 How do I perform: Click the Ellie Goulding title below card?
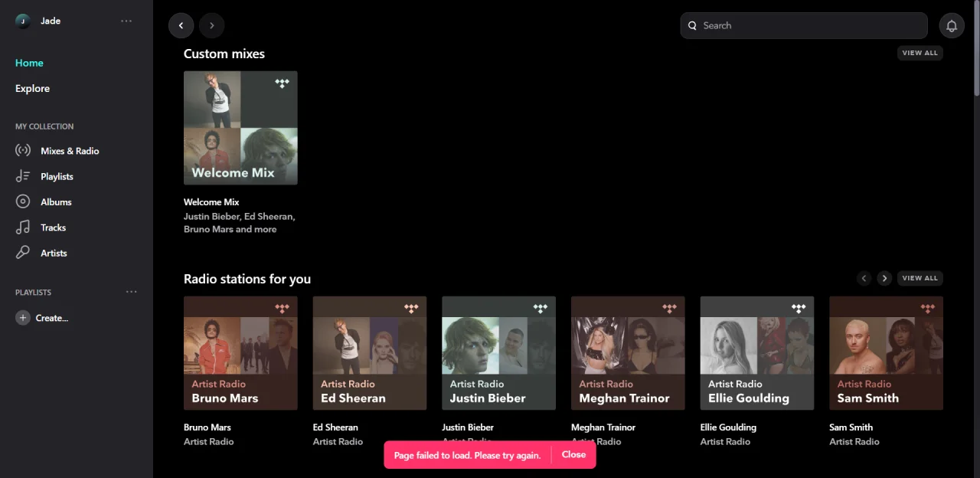pos(728,427)
